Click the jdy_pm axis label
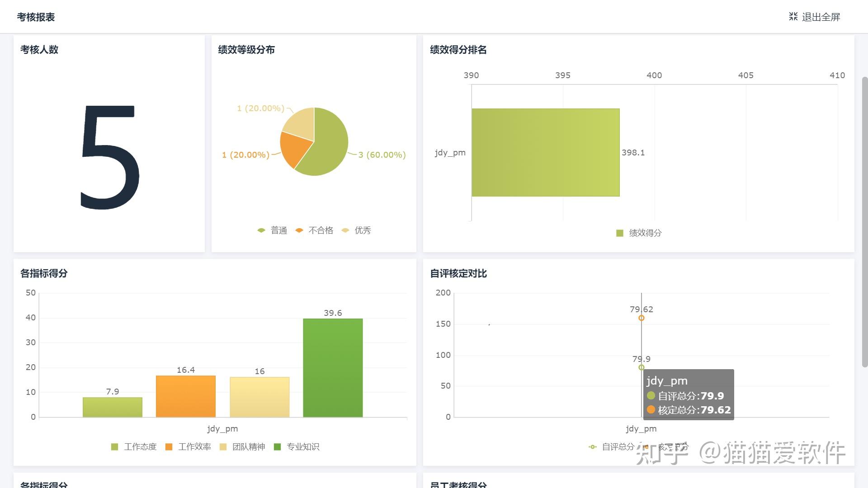The height and width of the screenshot is (488, 868). pos(450,152)
